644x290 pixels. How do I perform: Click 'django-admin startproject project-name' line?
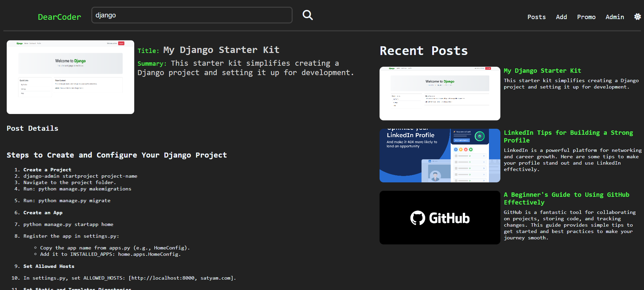pos(80,176)
